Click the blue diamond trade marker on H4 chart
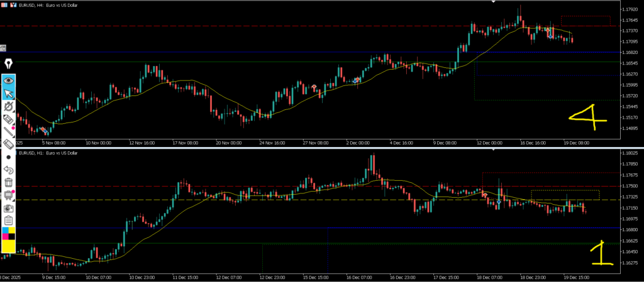The image size is (644, 282). pyautogui.click(x=551, y=36)
